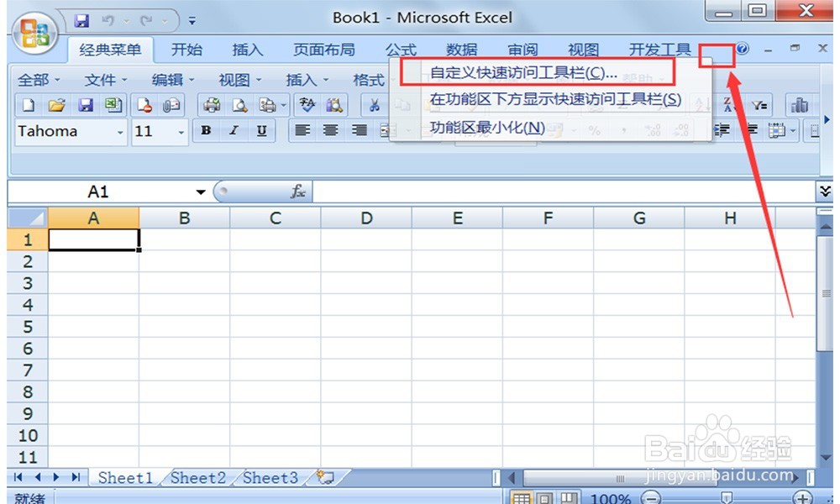Expand the 视图 classic menu dropdown
This screenshot has width=840, height=504.
coord(240,80)
